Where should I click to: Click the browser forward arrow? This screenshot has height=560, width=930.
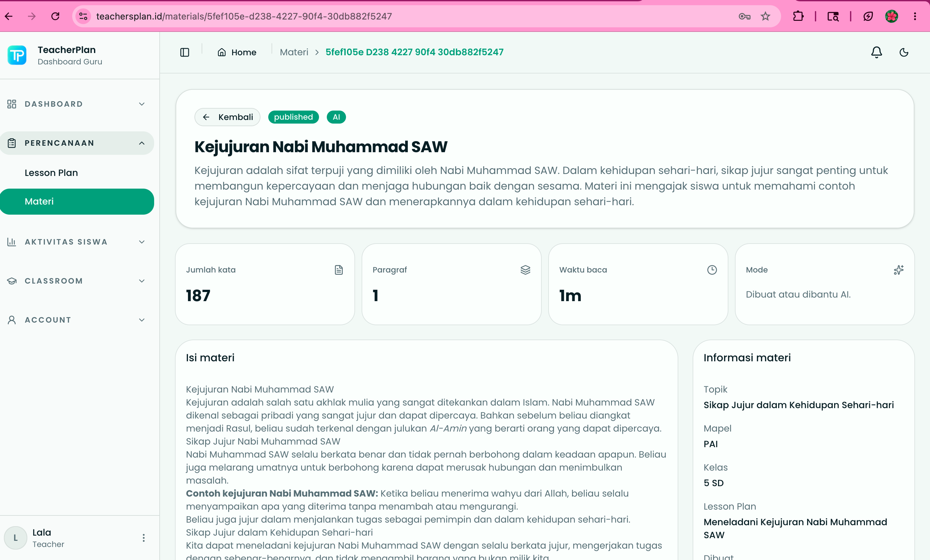(x=32, y=16)
